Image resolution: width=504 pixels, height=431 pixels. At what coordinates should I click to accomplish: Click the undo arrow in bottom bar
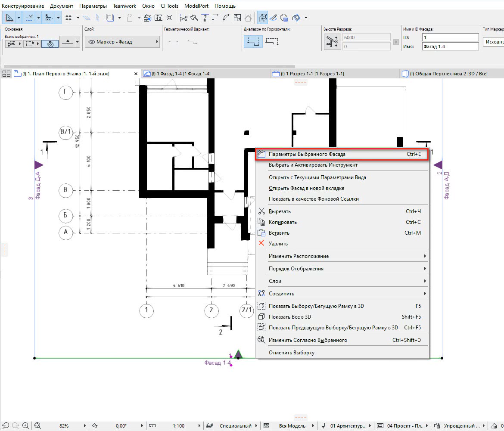click(6, 425)
